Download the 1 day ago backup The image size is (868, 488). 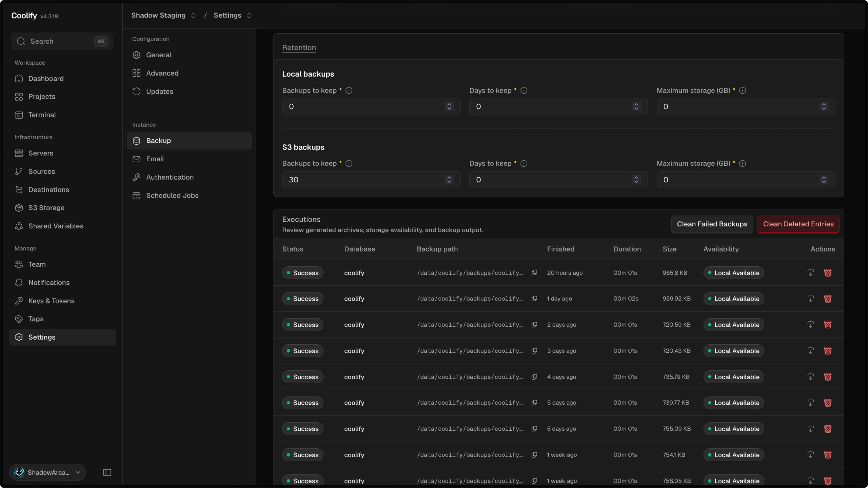[x=810, y=298]
